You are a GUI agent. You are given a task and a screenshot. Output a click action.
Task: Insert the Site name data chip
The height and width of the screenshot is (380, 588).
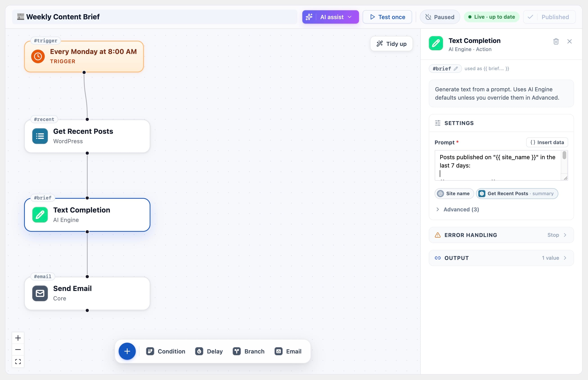[x=454, y=193]
